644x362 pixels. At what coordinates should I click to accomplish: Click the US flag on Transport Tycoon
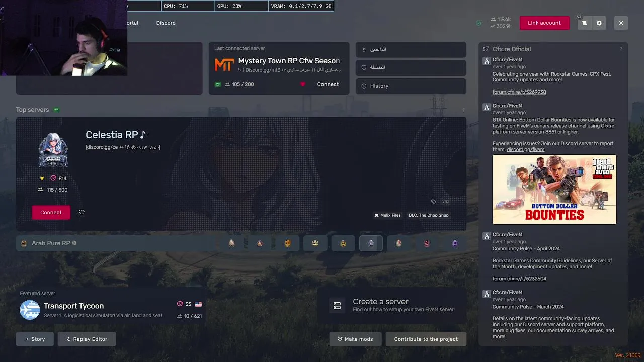[198, 304]
